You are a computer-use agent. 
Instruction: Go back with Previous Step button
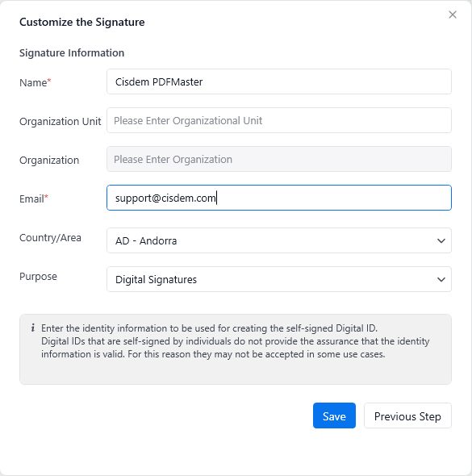tap(407, 415)
